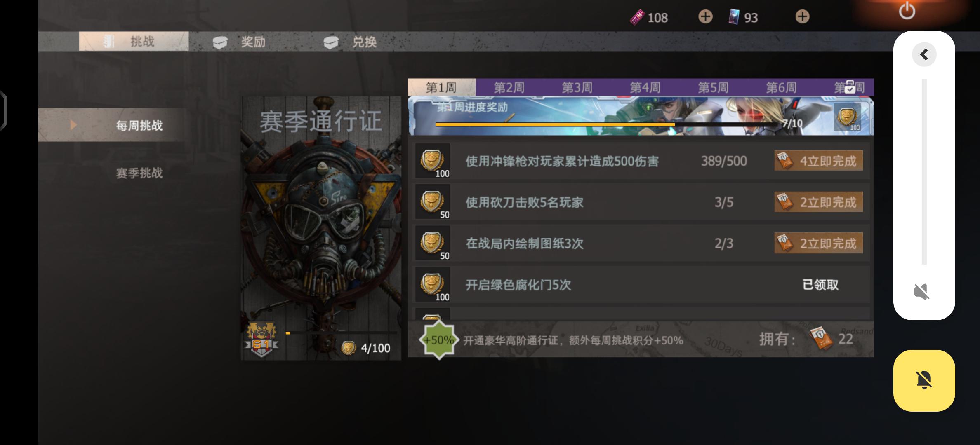
Task: Toggle the muted speaker icon
Action: tap(922, 292)
